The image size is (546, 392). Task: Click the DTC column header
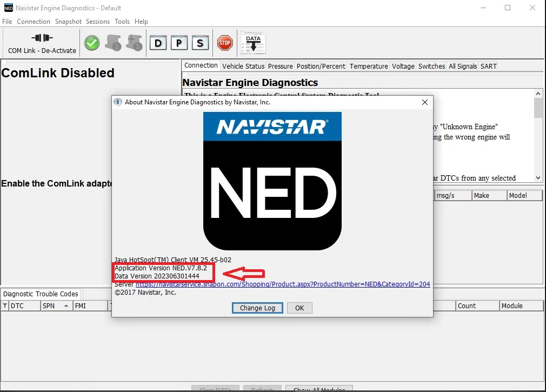[24, 305]
